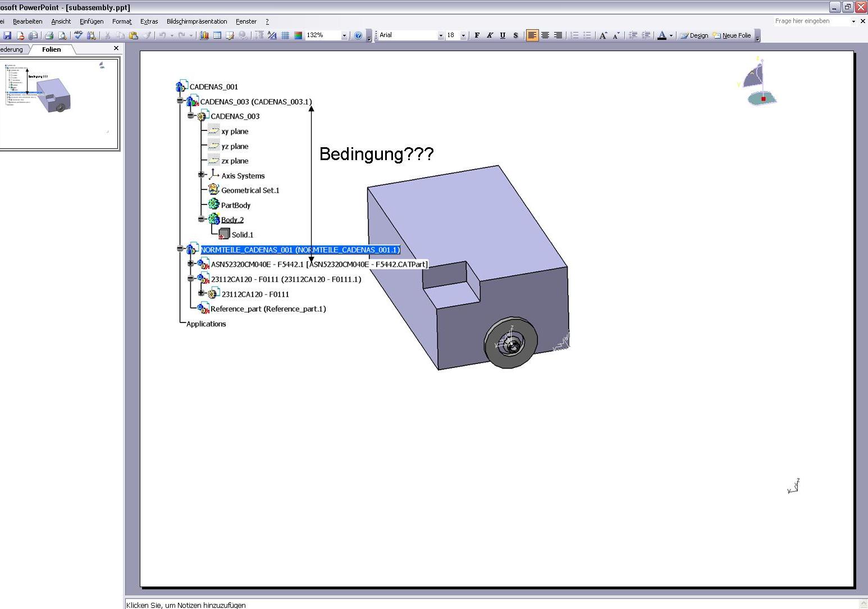Center the text alignment
The height and width of the screenshot is (609, 868).
pyautogui.click(x=545, y=35)
